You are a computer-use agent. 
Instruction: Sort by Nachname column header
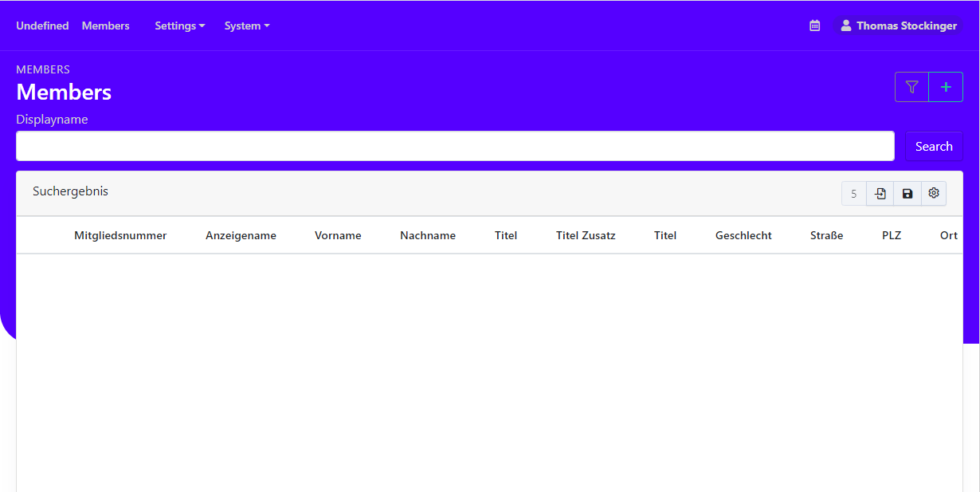tap(428, 235)
